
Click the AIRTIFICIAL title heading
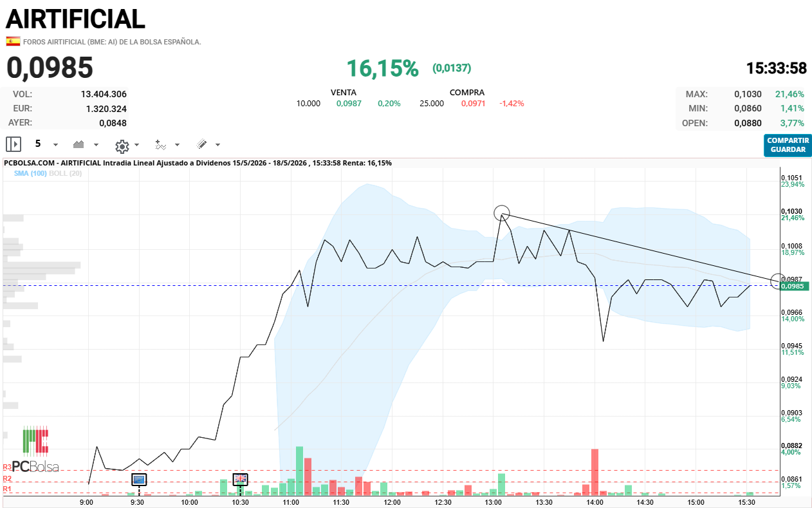click(x=76, y=19)
